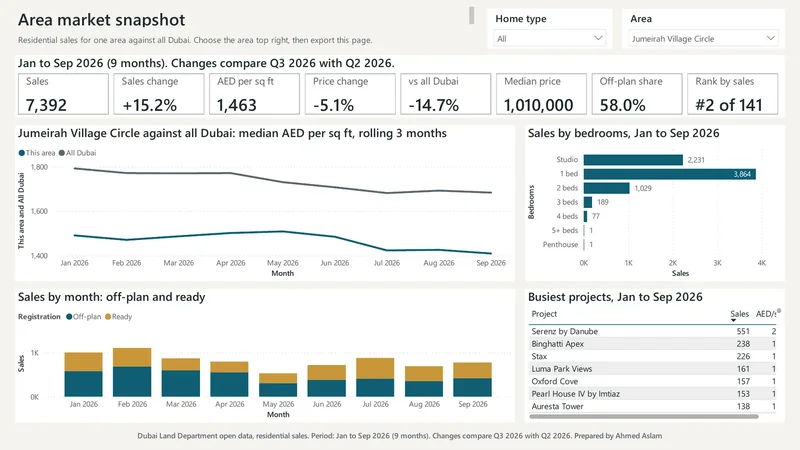The height and width of the screenshot is (450, 800).
Task: Click the Rank by sales card
Action: tap(733, 94)
